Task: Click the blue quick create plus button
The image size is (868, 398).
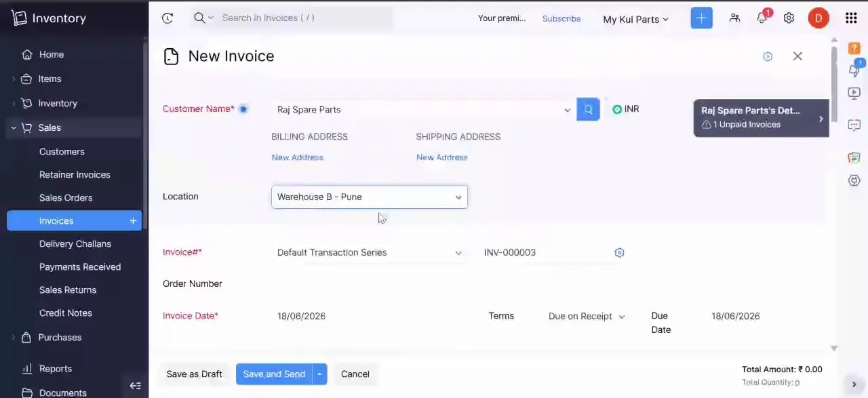Action: click(701, 18)
